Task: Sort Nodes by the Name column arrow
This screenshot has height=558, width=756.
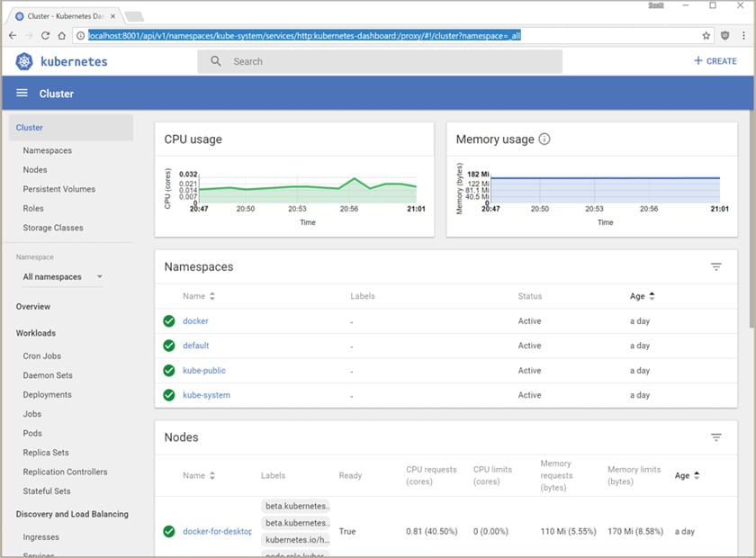Action: click(212, 475)
